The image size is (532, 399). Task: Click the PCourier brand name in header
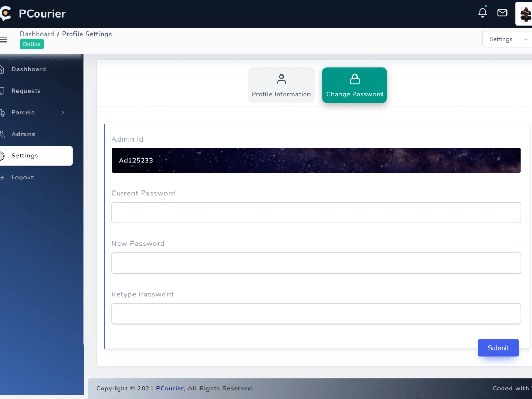coord(43,14)
